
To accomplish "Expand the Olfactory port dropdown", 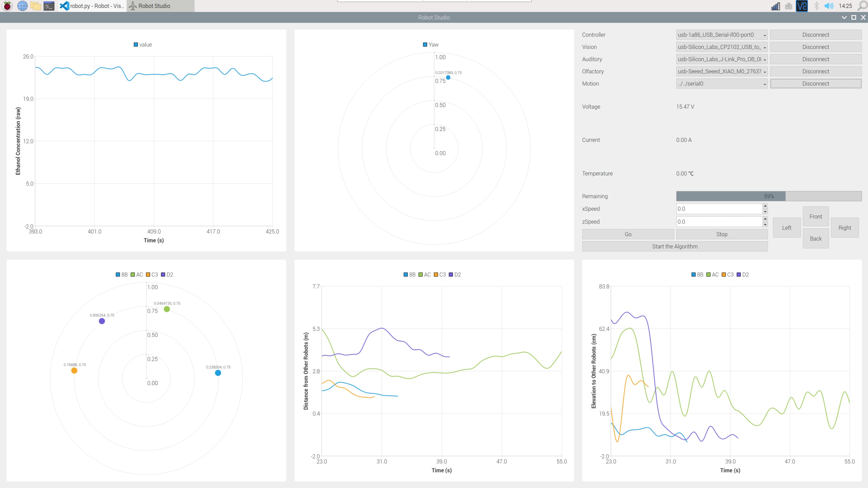I will pyautogui.click(x=721, y=71).
